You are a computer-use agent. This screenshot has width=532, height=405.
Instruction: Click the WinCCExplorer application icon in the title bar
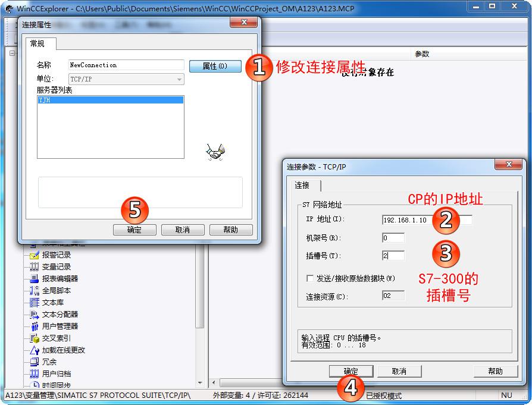click(9, 8)
